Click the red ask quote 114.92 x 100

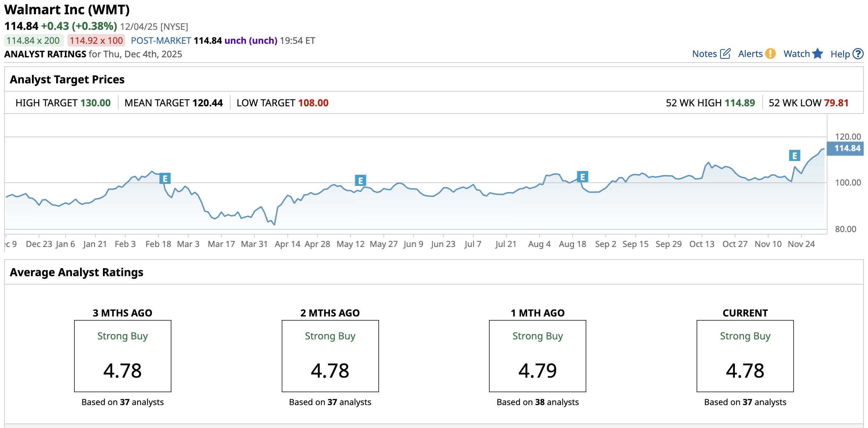click(96, 41)
